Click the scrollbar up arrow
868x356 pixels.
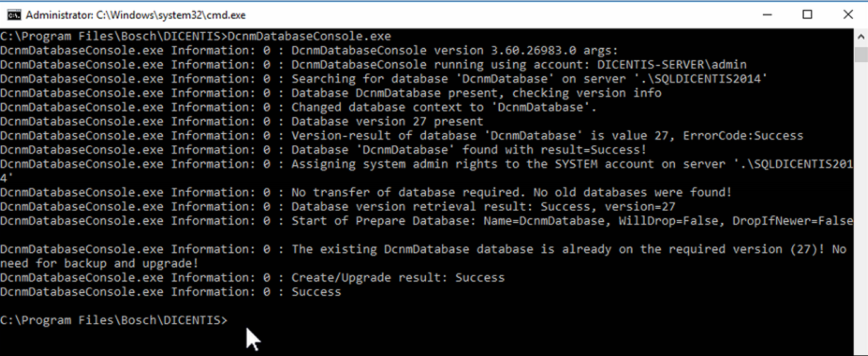point(860,37)
